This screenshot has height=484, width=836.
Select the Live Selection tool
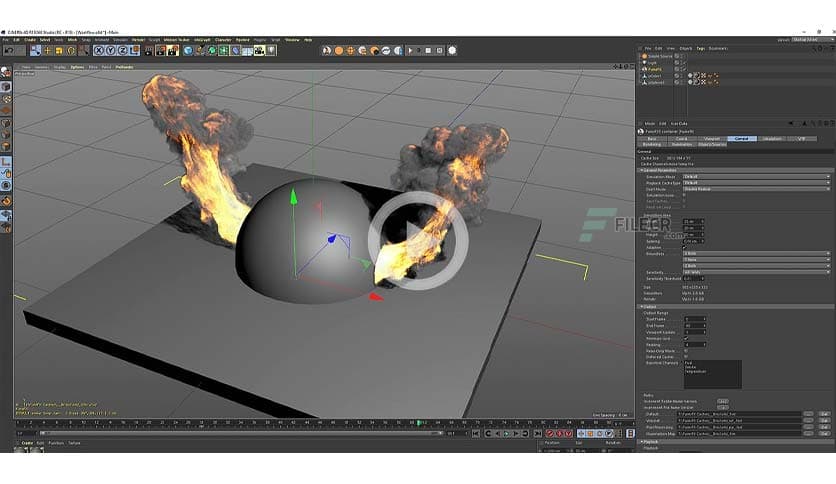click(x=35, y=51)
